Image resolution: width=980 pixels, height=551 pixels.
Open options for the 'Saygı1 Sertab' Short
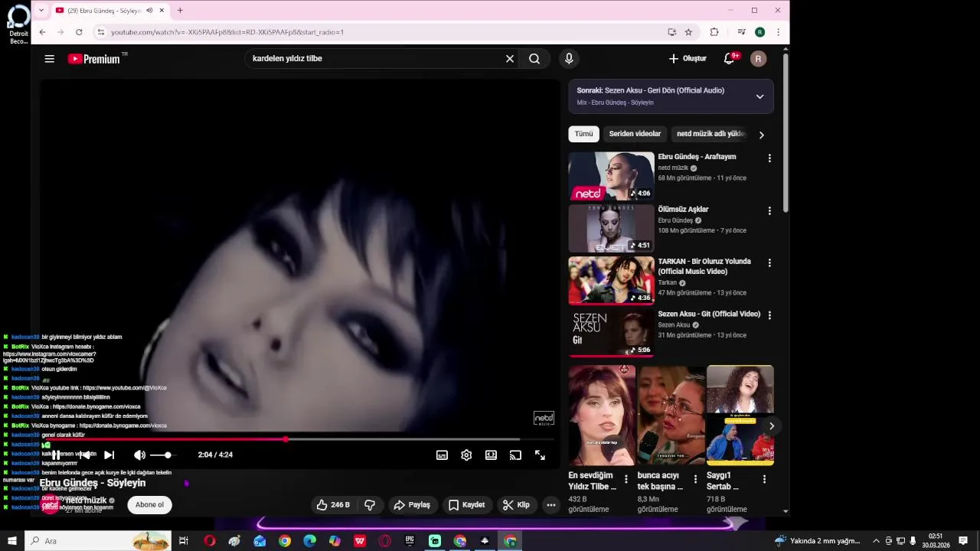point(764,479)
